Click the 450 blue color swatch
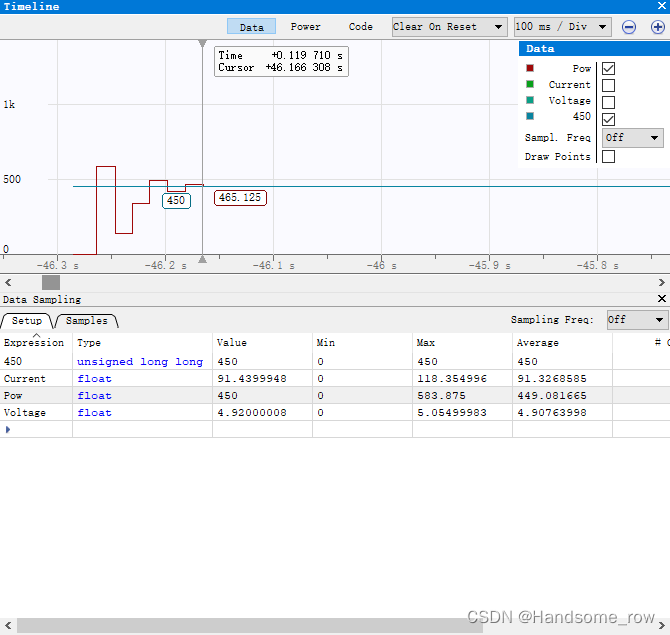The height and width of the screenshot is (635, 670). 530,116
